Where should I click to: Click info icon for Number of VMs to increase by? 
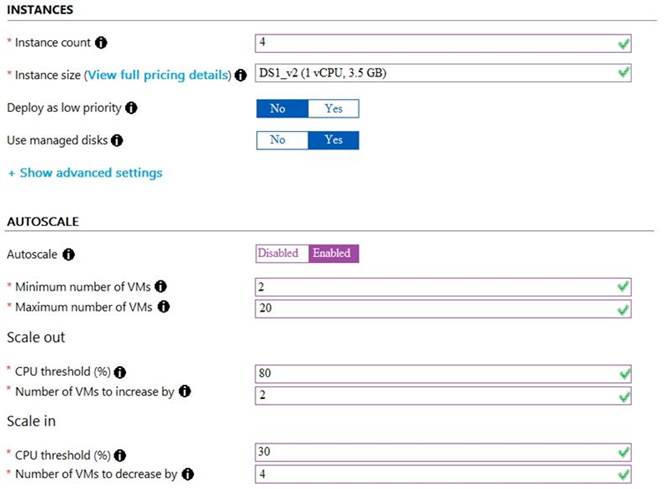pos(185,391)
